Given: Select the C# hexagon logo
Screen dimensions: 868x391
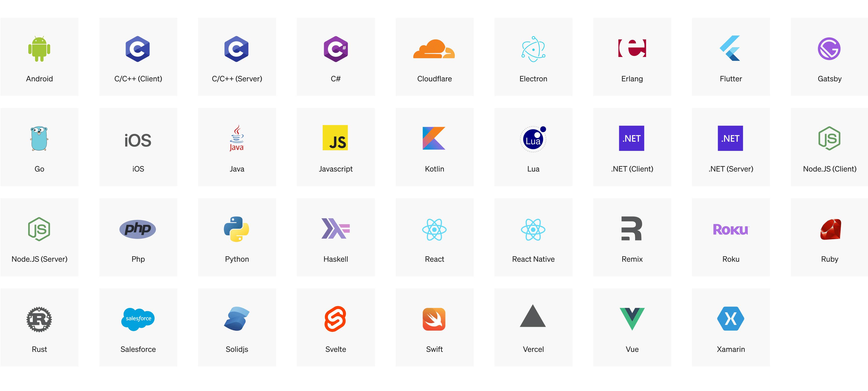Looking at the screenshot, I should click(x=336, y=49).
